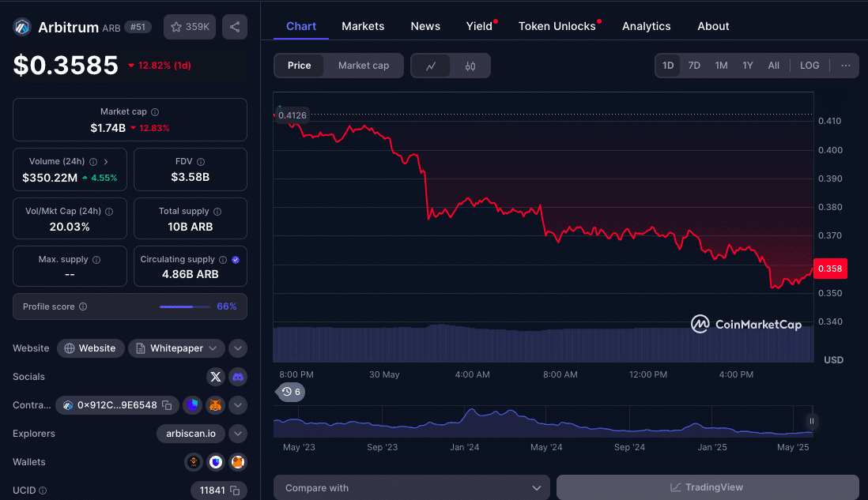
Task: Open Volume (24h) details arrow
Action: click(x=106, y=161)
